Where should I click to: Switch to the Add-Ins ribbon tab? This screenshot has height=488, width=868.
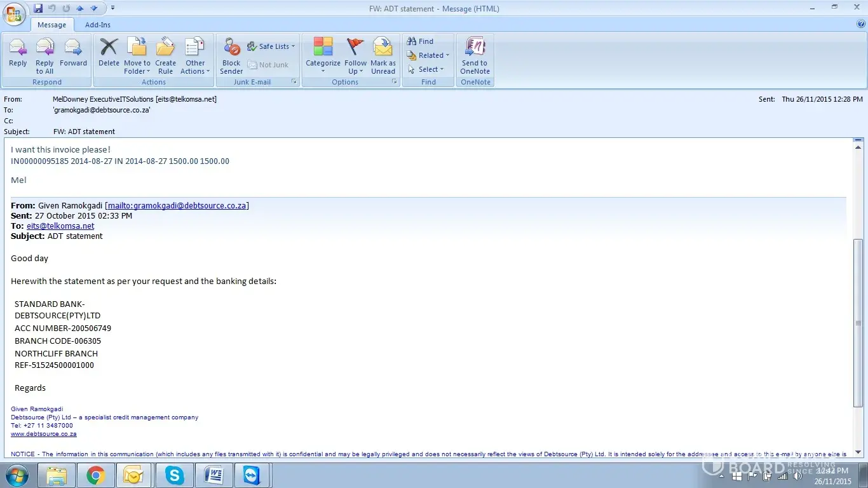(x=98, y=25)
